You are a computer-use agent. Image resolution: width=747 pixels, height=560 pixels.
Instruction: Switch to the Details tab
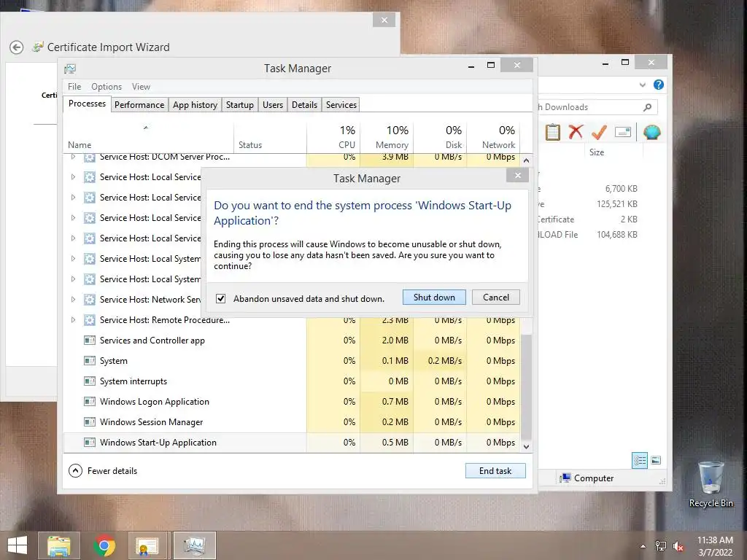(x=304, y=105)
